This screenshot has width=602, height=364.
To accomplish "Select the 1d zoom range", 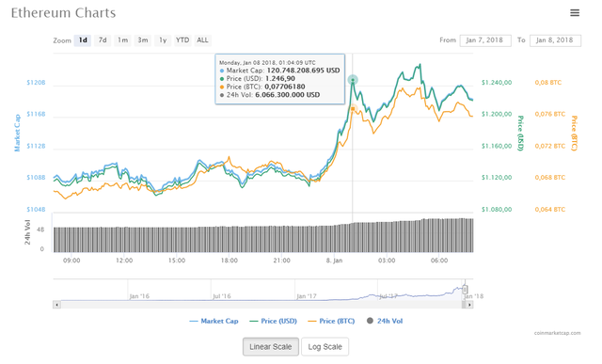I will point(83,40).
